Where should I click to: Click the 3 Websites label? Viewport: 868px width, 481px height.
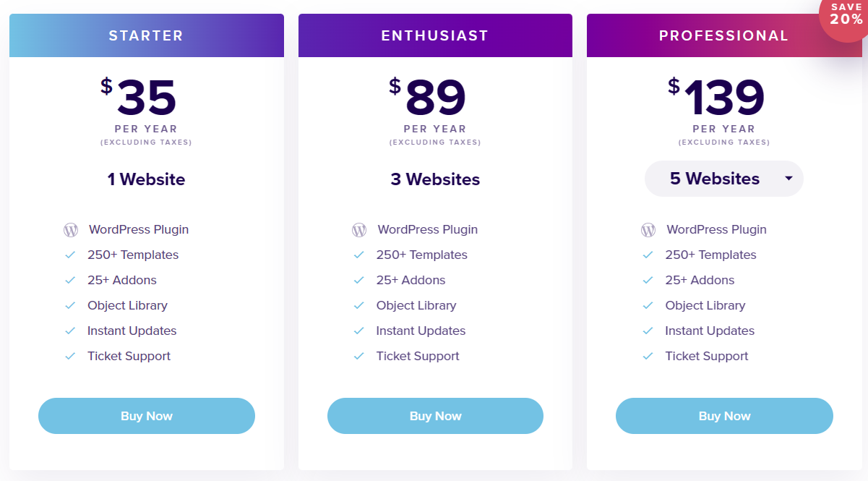tap(435, 179)
